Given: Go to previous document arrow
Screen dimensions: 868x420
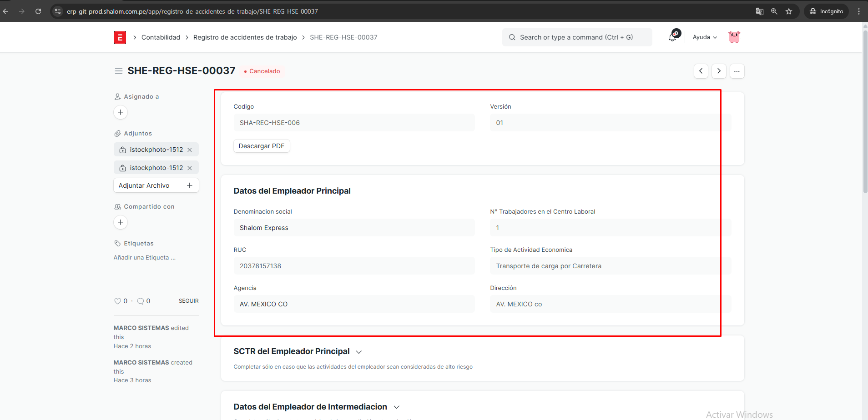Looking at the screenshot, I should pos(701,71).
